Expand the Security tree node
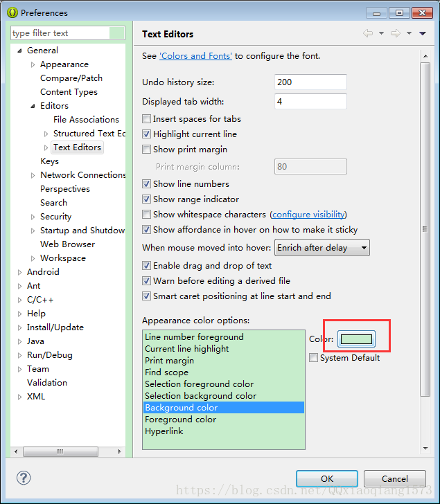This screenshot has height=504, width=440. pos(33,217)
